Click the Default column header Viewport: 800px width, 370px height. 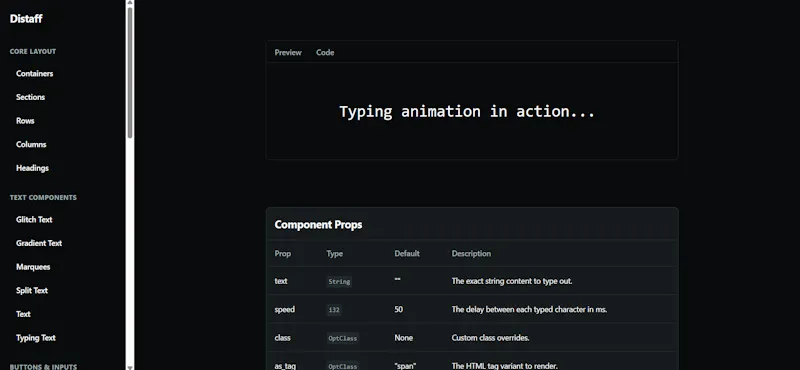click(407, 254)
